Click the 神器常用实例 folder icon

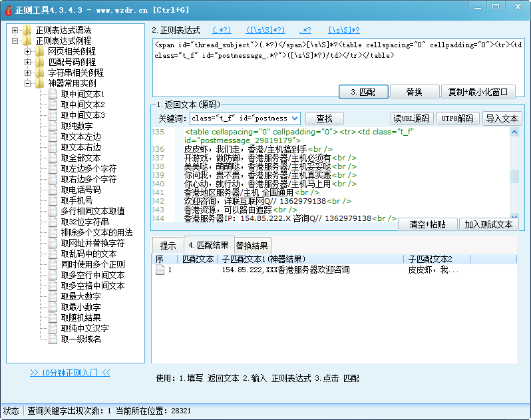[x=40, y=83]
